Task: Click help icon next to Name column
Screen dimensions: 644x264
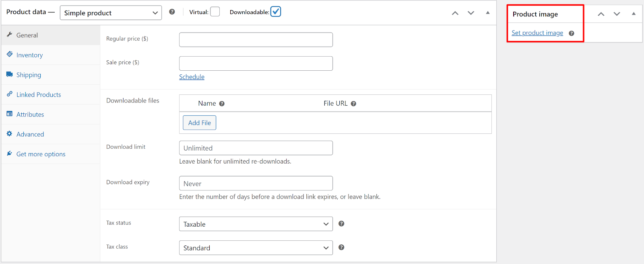Action: pyautogui.click(x=222, y=104)
